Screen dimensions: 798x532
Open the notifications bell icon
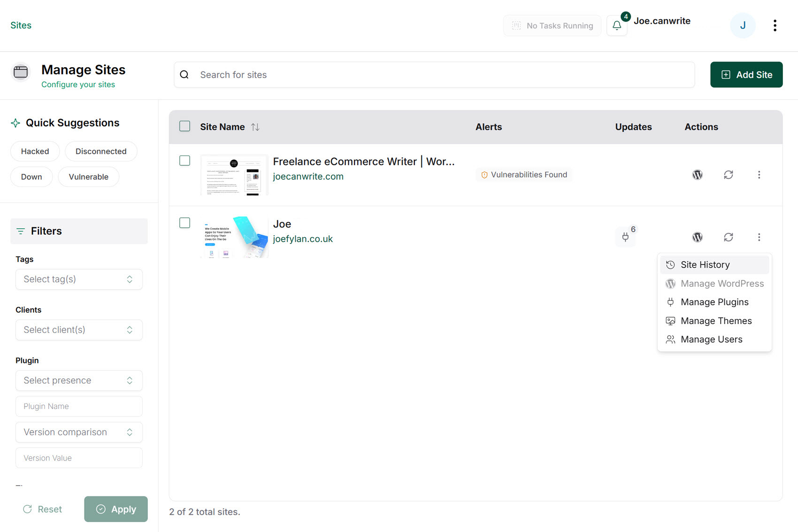coord(616,25)
